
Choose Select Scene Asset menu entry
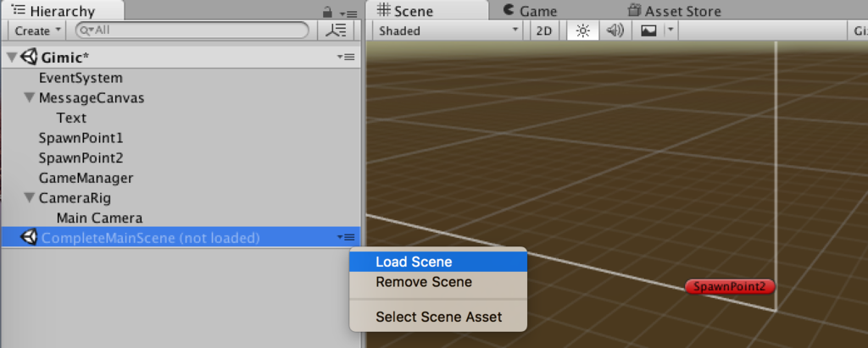438,317
